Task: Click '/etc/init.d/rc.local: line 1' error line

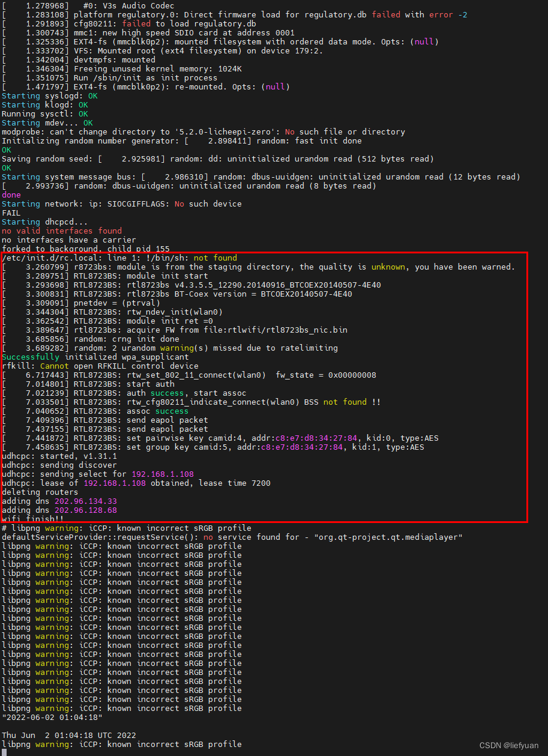Action: point(119,258)
